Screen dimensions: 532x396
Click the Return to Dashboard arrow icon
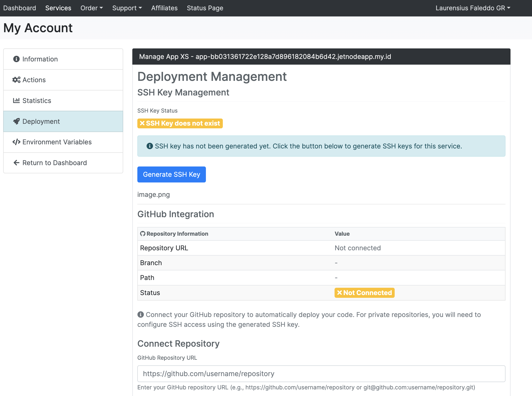tap(16, 163)
